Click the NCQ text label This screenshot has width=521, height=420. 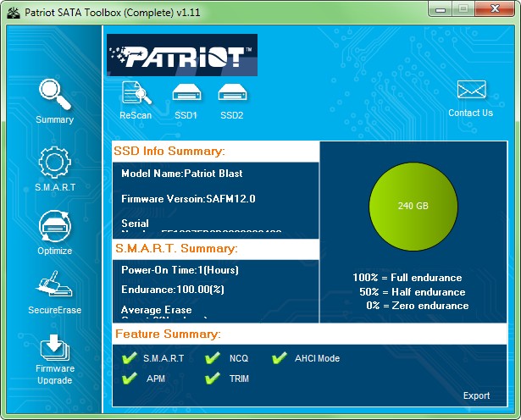point(239,358)
